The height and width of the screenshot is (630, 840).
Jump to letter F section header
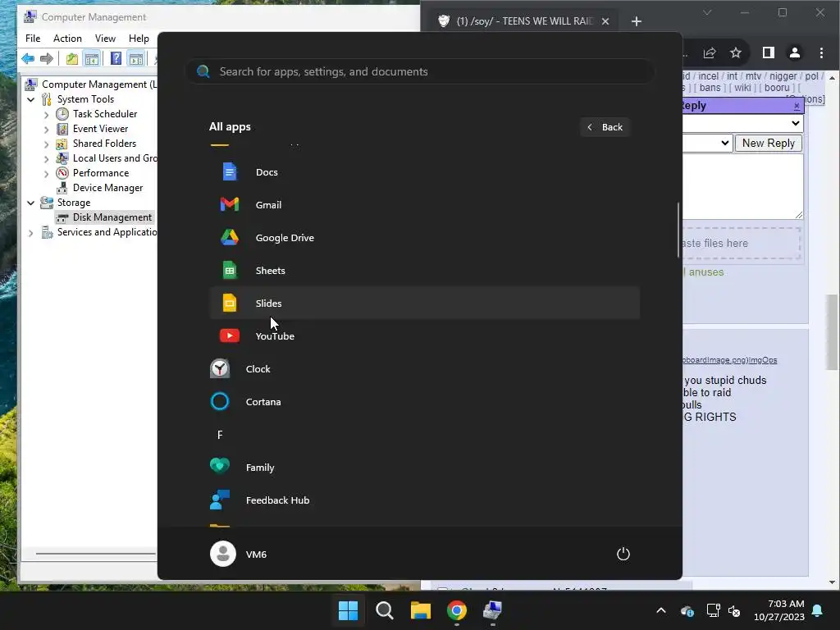(220, 435)
